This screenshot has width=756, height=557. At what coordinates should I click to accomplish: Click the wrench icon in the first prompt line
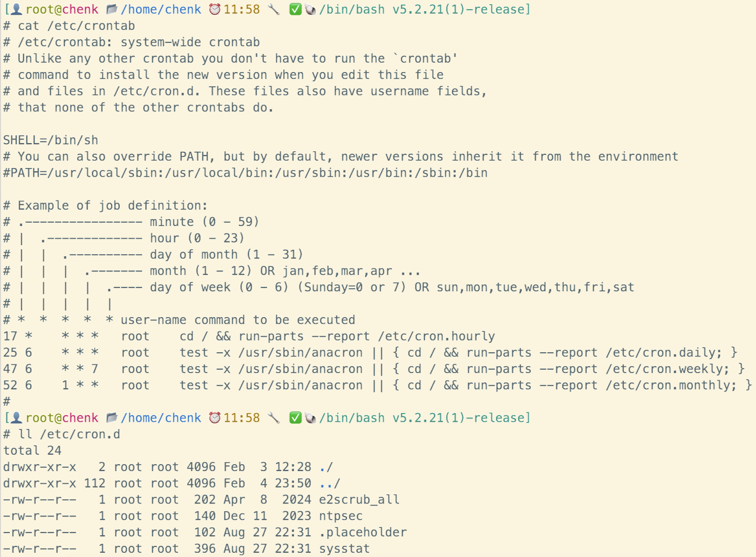point(274,10)
